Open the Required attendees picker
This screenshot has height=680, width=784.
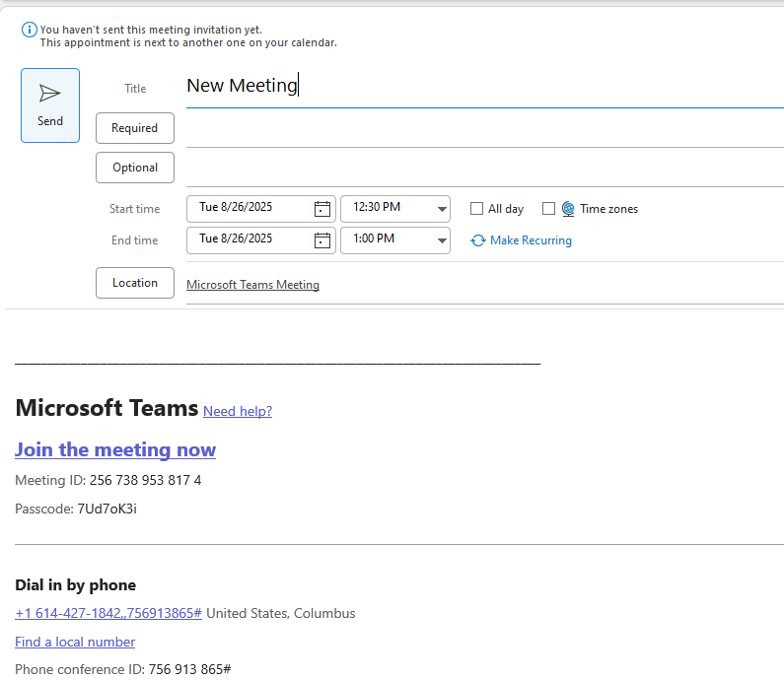point(135,128)
